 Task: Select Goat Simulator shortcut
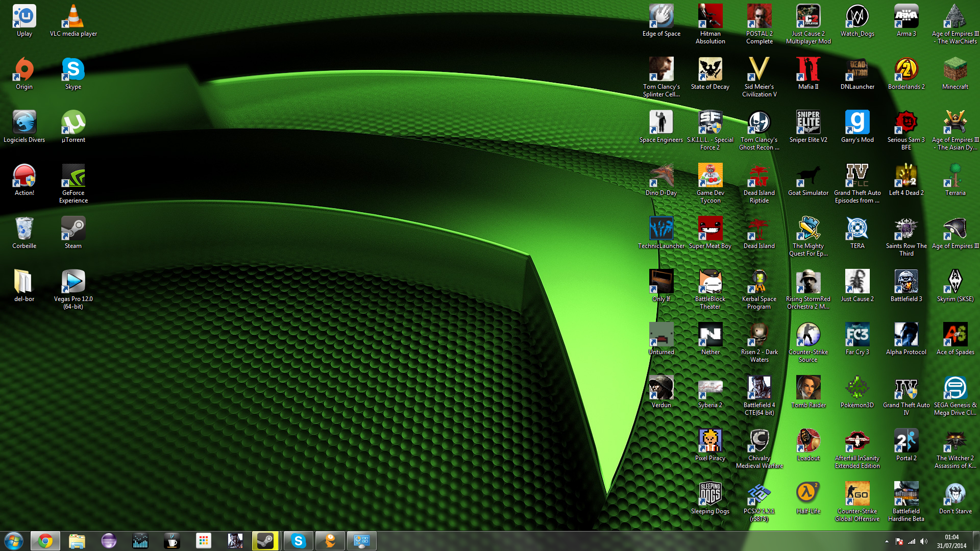point(808,180)
